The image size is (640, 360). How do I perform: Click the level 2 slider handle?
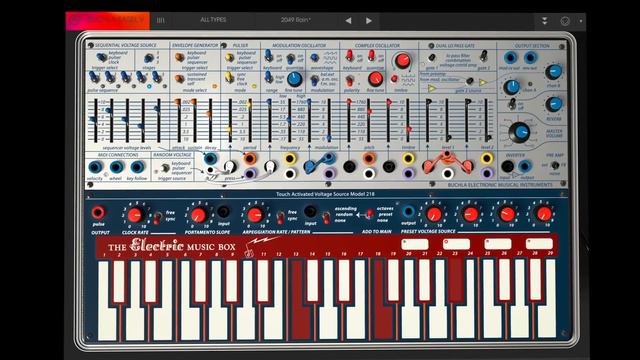coord(488,138)
